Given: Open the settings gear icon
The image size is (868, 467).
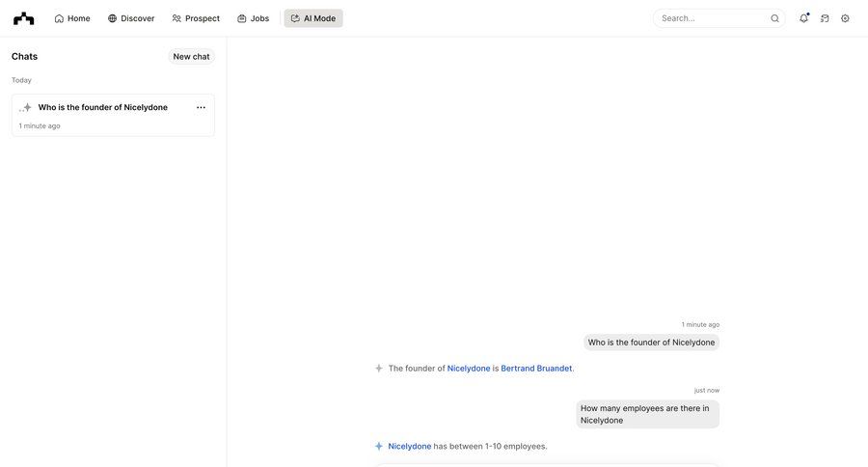Looking at the screenshot, I should (845, 18).
